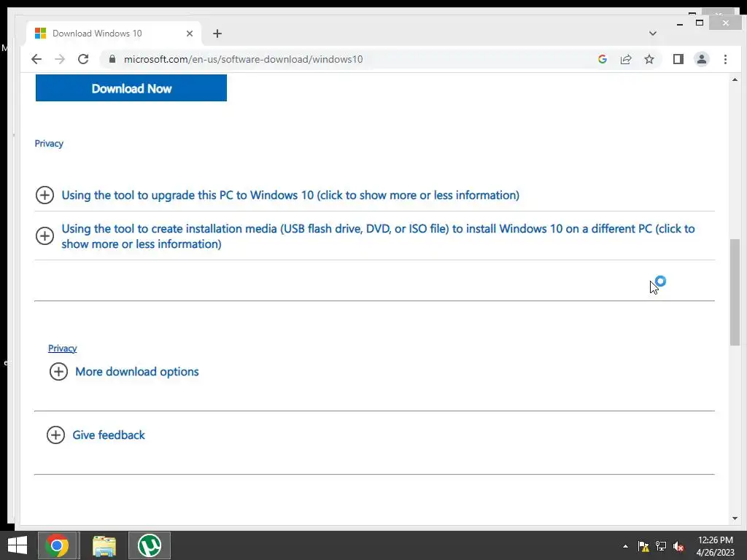Reload the Download Windows 10 page
This screenshot has height=560, width=747.
point(83,59)
